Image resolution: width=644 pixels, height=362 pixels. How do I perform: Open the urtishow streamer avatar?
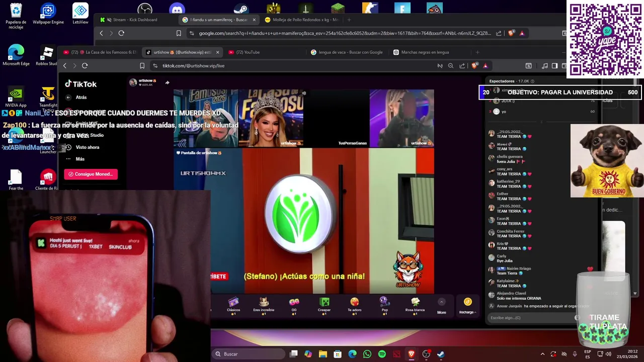[x=133, y=82]
